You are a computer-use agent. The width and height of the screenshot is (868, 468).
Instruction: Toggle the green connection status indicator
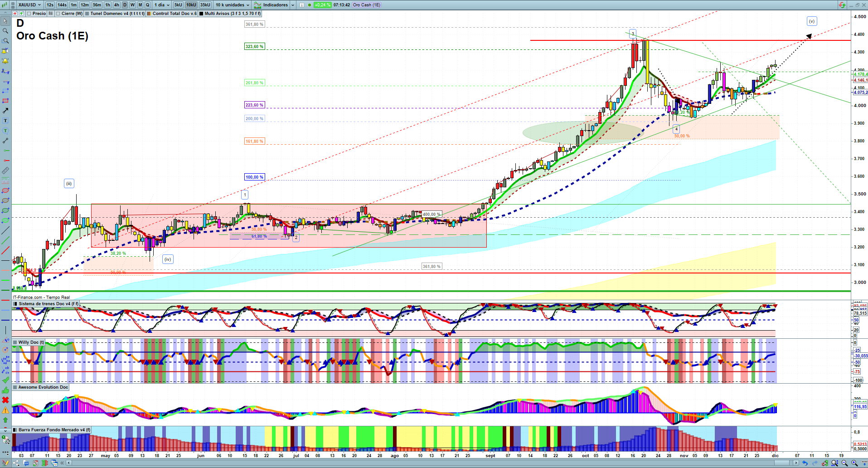[309, 5]
